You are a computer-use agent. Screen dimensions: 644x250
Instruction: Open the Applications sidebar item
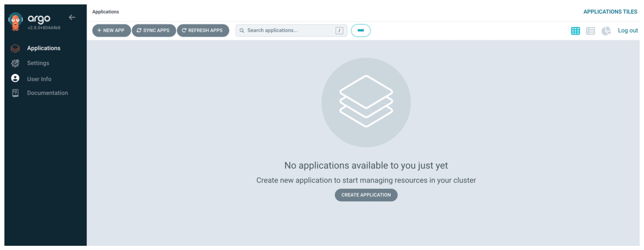tap(43, 48)
